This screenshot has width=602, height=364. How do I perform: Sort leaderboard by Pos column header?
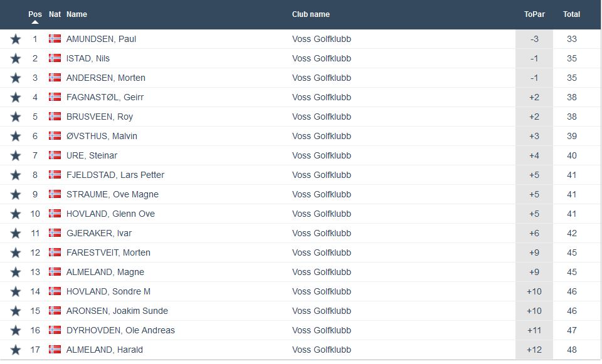pos(35,14)
